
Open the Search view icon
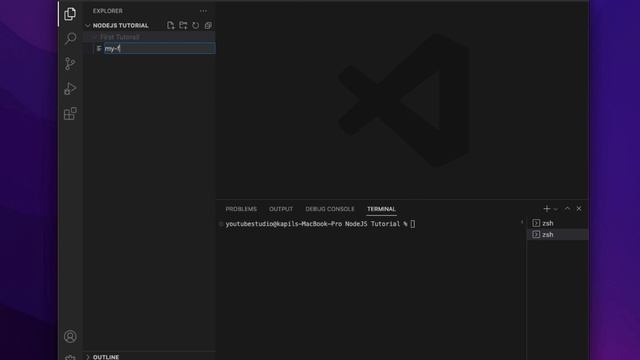point(70,38)
